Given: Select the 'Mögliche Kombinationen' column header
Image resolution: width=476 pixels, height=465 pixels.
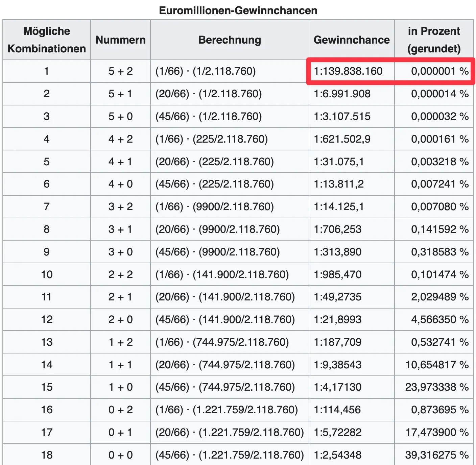Looking at the screenshot, I should click(47, 40).
